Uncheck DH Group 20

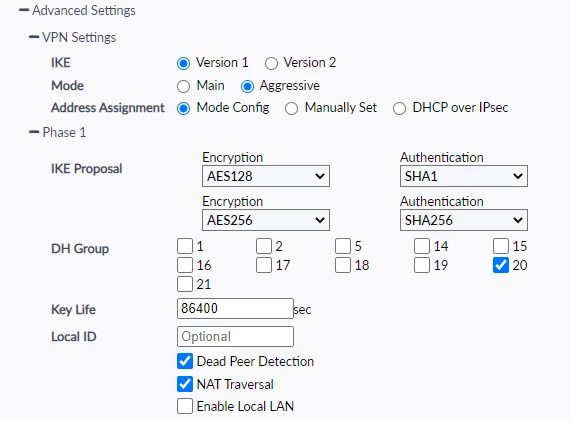coord(501,265)
